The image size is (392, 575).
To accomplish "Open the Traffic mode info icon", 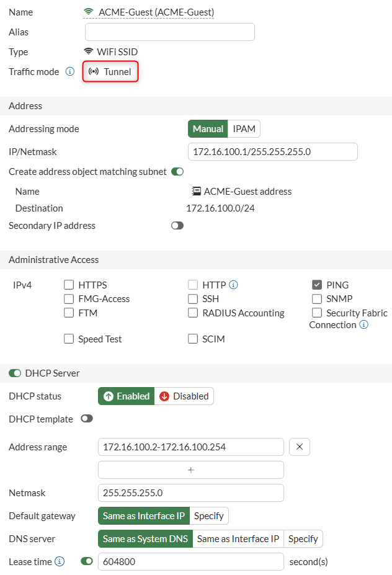I will 70,71.
